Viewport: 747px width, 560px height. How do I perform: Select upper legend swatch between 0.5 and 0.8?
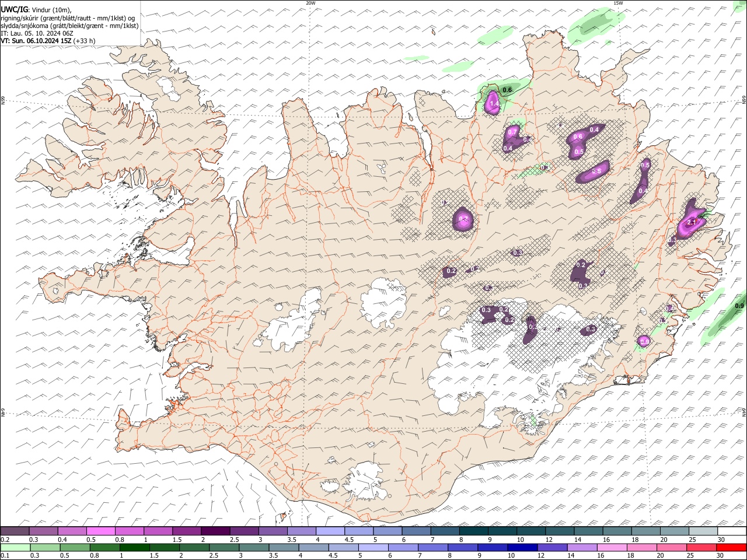[100, 531]
